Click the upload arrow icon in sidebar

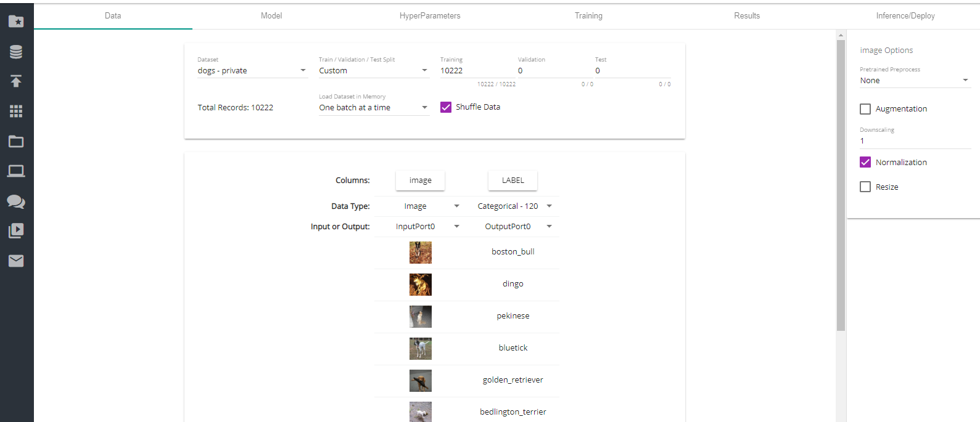(16, 81)
